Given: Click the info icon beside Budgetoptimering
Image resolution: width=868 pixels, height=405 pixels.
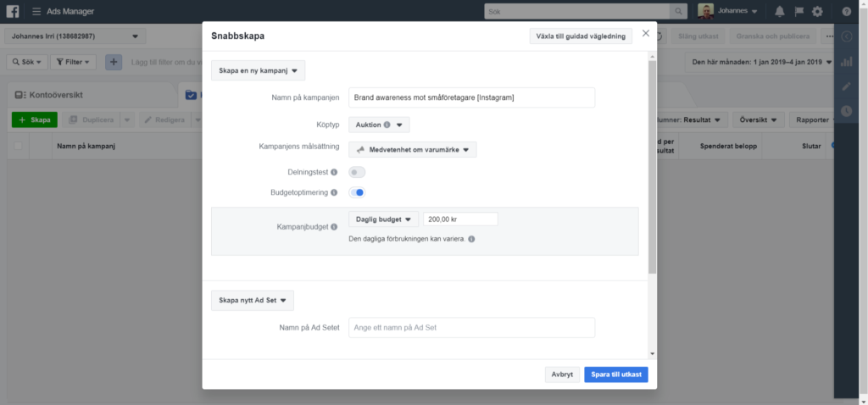Looking at the screenshot, I should pos(334,193).
